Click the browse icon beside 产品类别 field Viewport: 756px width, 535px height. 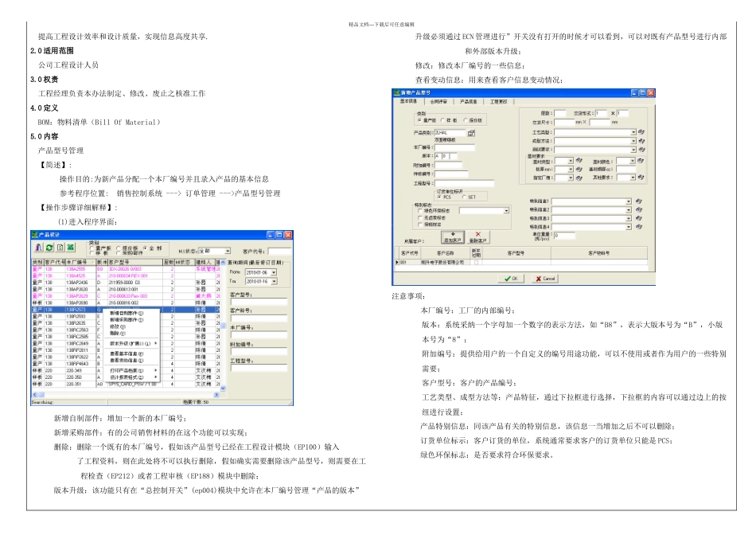tap(471, 132)
